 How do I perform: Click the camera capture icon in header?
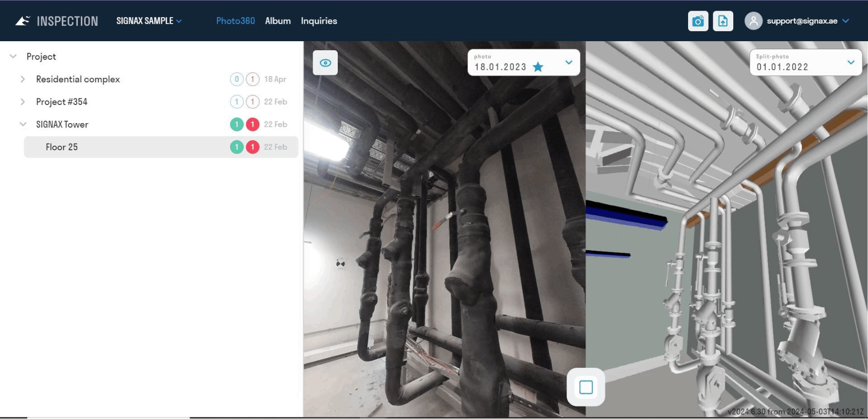pos(698,21)
